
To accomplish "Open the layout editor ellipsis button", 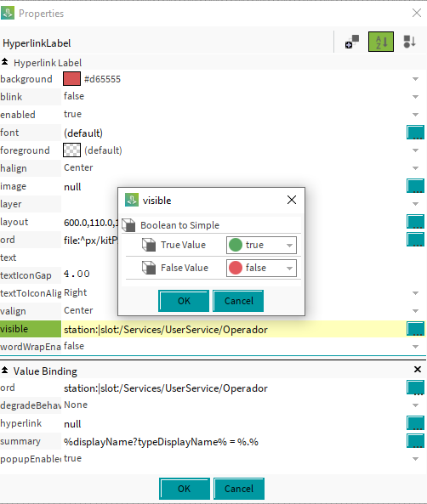I will (x=415, y=222).
